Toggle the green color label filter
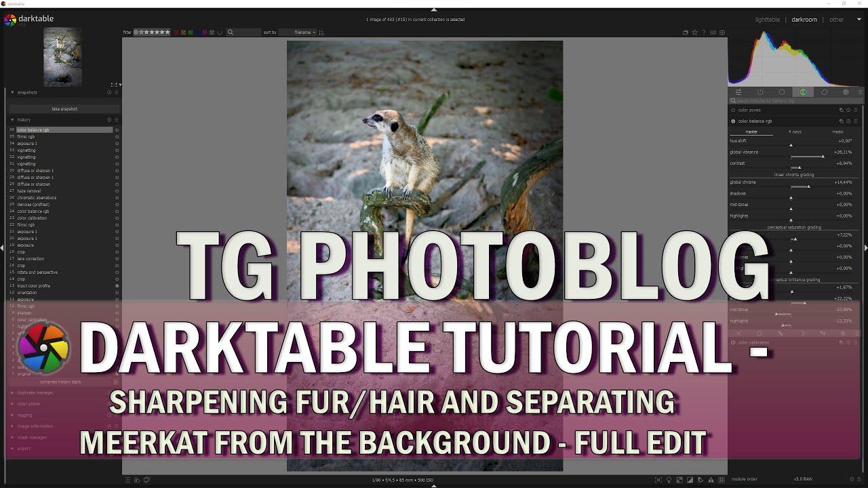 click(191, 33)
